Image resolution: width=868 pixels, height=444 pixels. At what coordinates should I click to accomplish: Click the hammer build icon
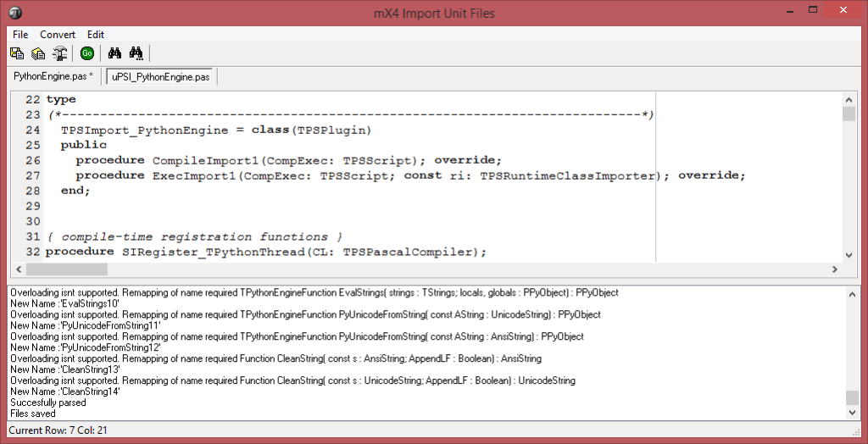coord(60,53)
